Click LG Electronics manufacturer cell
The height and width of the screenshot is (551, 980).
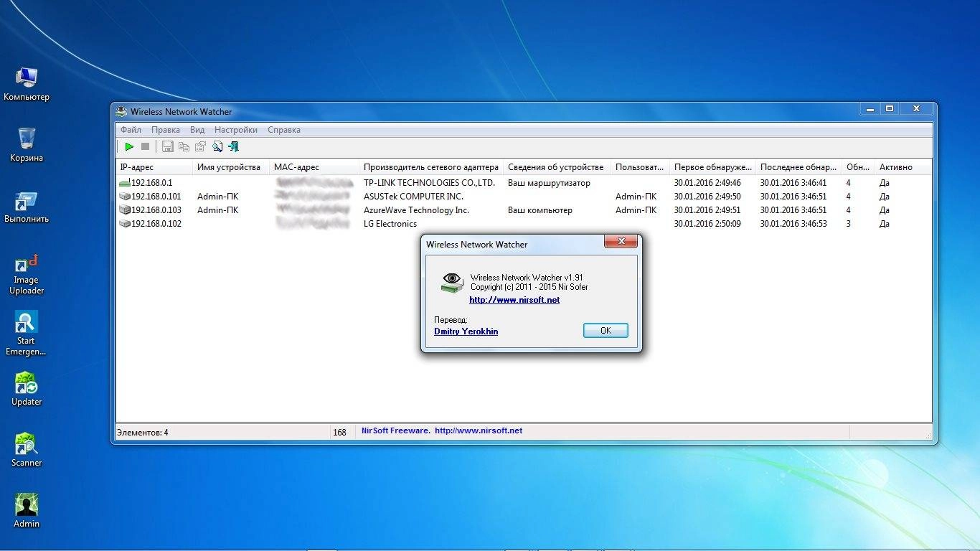[x=390, y=224]
